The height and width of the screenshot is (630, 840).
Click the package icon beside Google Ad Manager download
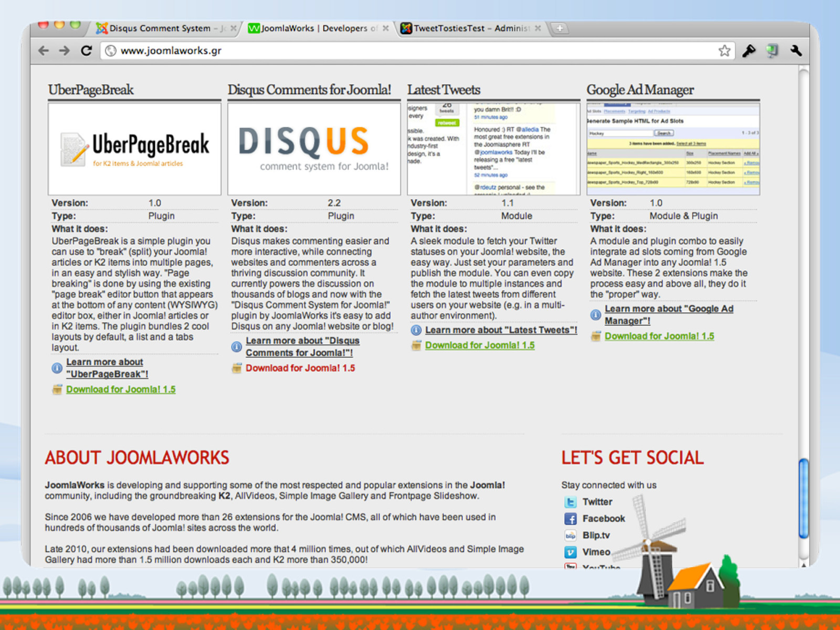point(596,337)
